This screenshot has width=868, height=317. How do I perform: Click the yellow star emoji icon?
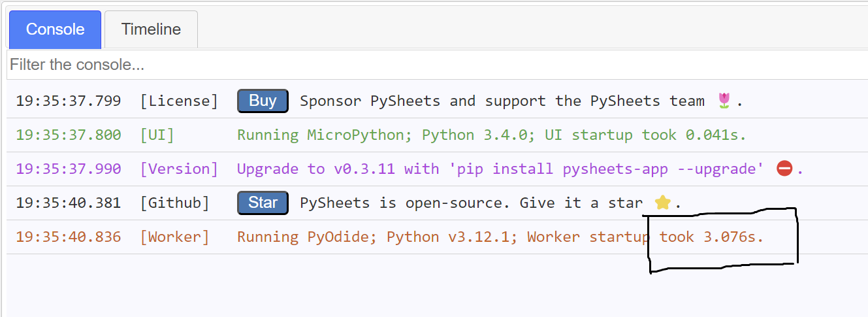[662, 203]
